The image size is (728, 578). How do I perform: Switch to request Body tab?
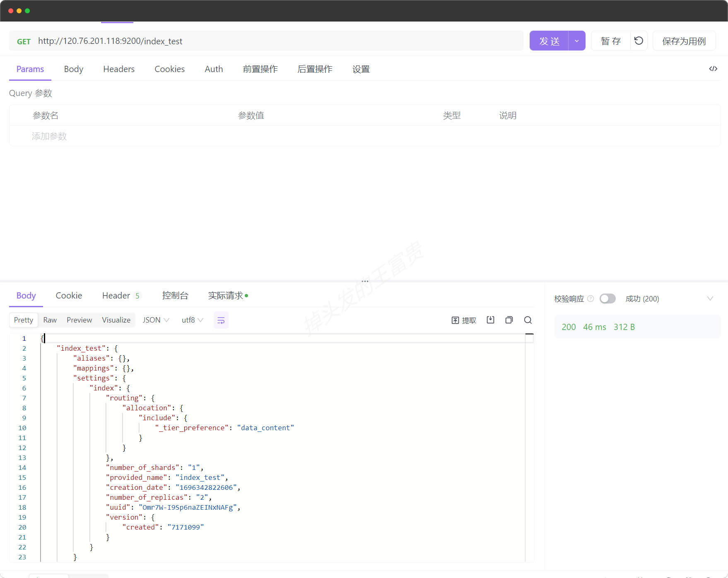(74, 69)
